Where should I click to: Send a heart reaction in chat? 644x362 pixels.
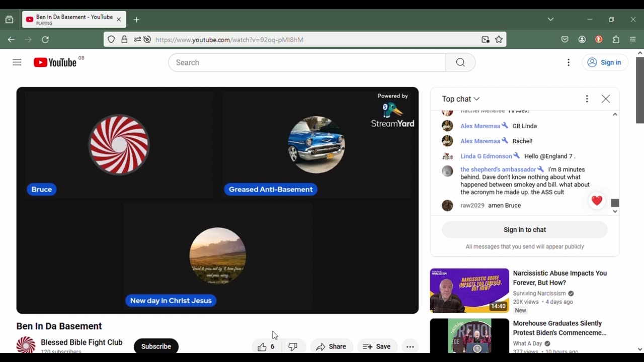point(597,201)
